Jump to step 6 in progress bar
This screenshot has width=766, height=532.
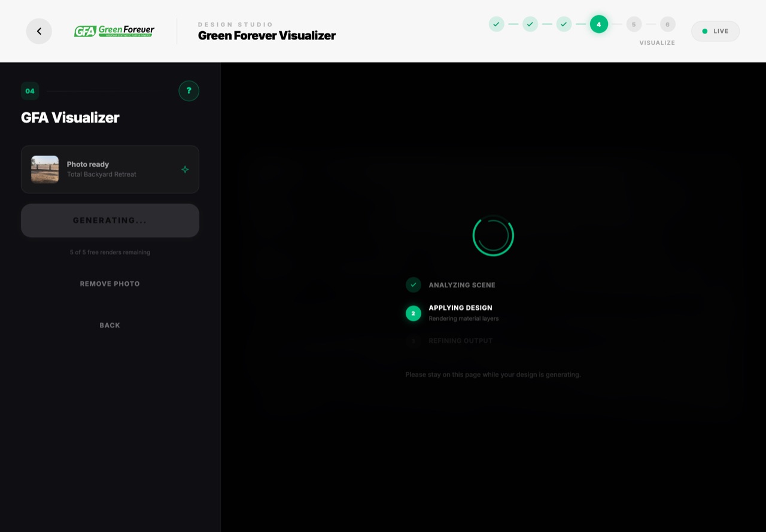(x=668, y=24)
